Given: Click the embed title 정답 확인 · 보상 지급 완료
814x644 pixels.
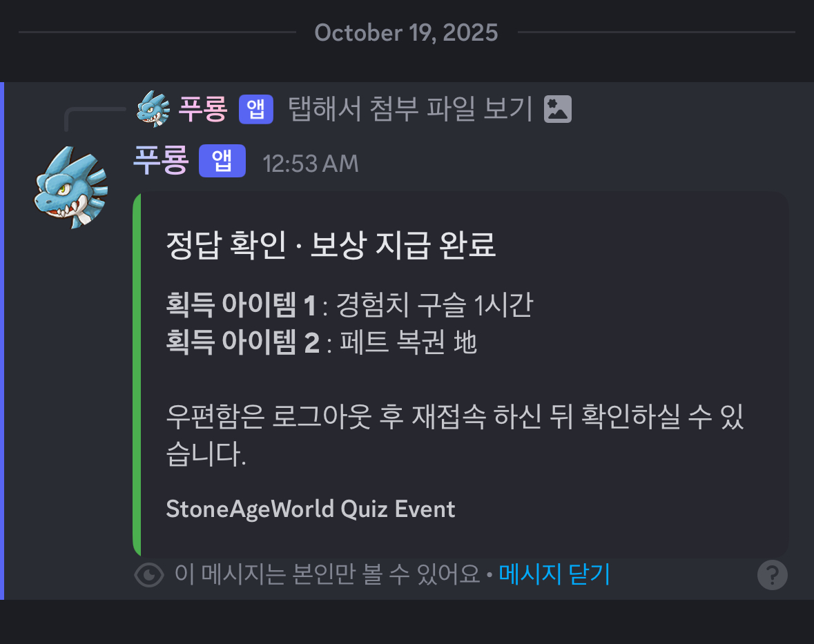Looking at the screenshot, I should [331, 246].
